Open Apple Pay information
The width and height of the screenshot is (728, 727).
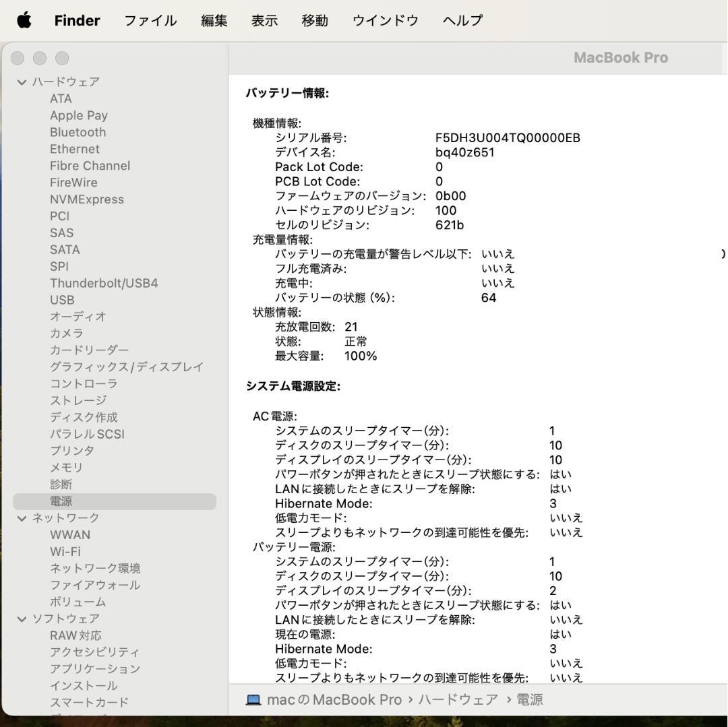[x=79, y=115]
